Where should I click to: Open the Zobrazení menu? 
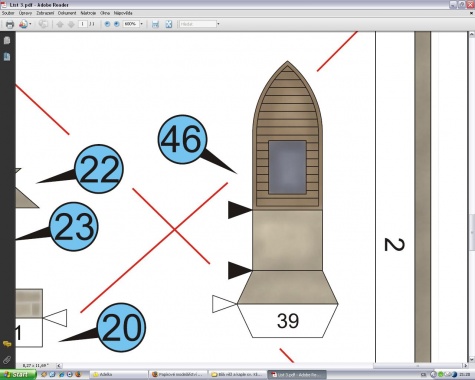point(45,13)
